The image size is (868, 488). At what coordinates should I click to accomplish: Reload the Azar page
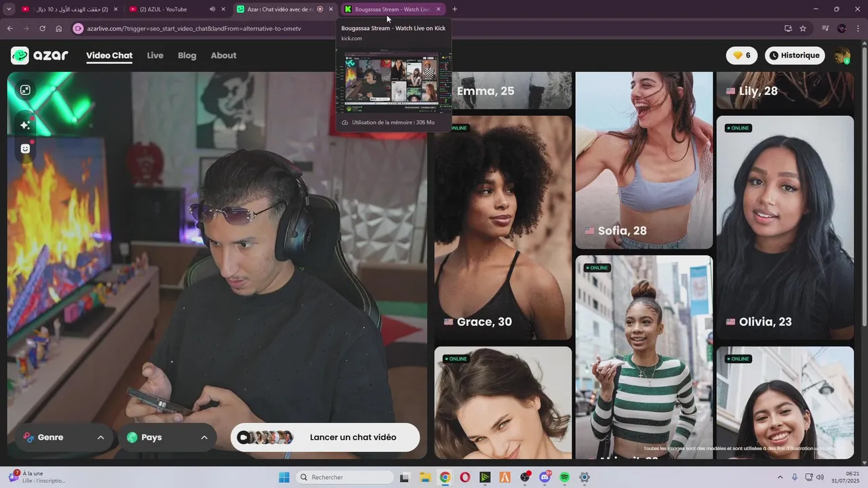[x=42, y=28]
